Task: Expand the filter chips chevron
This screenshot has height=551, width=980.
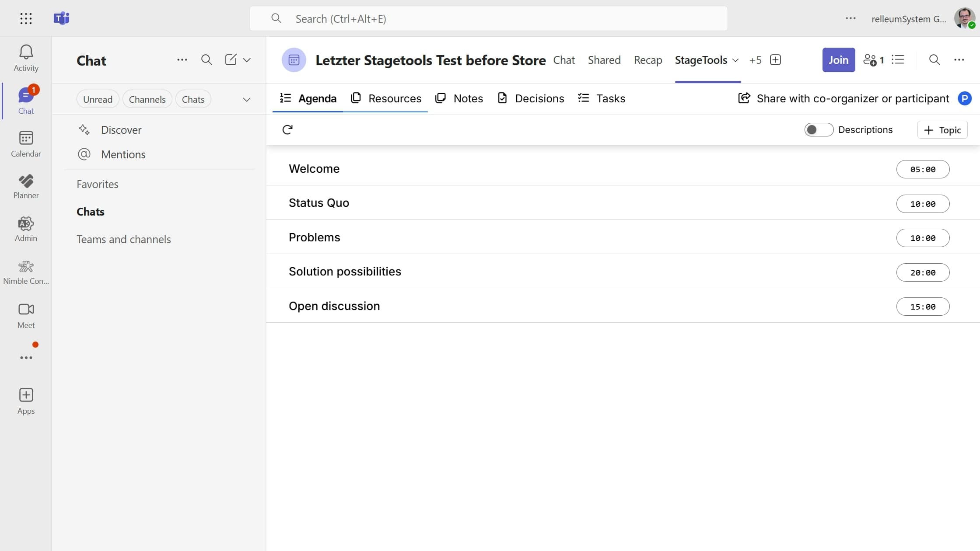Action: click(247, 99)
